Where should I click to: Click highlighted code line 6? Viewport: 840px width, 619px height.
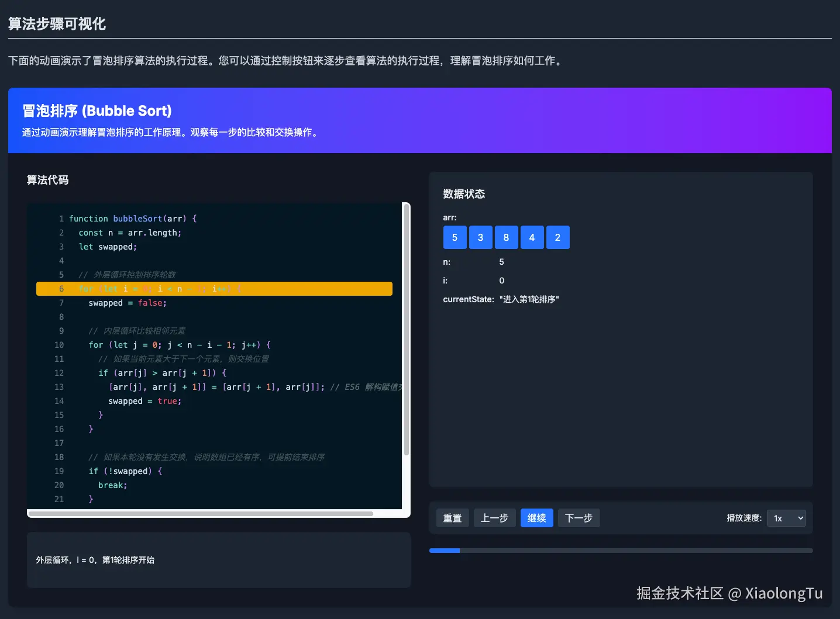(x=214, y=289)
